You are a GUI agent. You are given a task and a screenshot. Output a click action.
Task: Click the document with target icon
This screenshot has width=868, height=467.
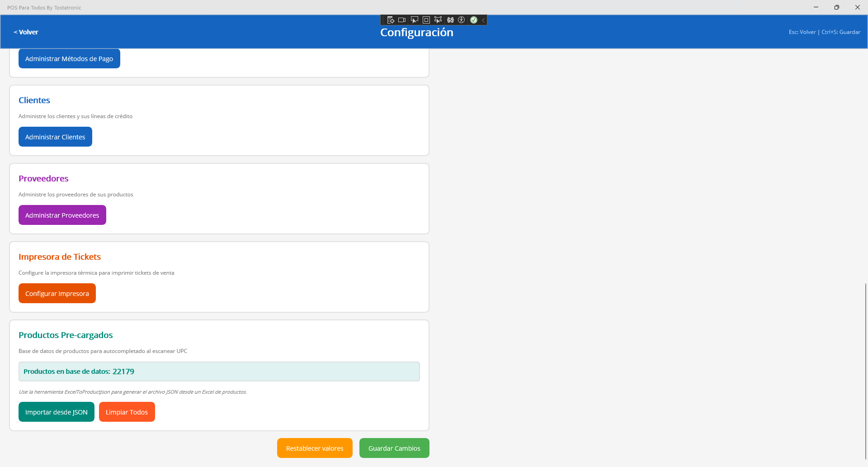(x=391, y=19)
